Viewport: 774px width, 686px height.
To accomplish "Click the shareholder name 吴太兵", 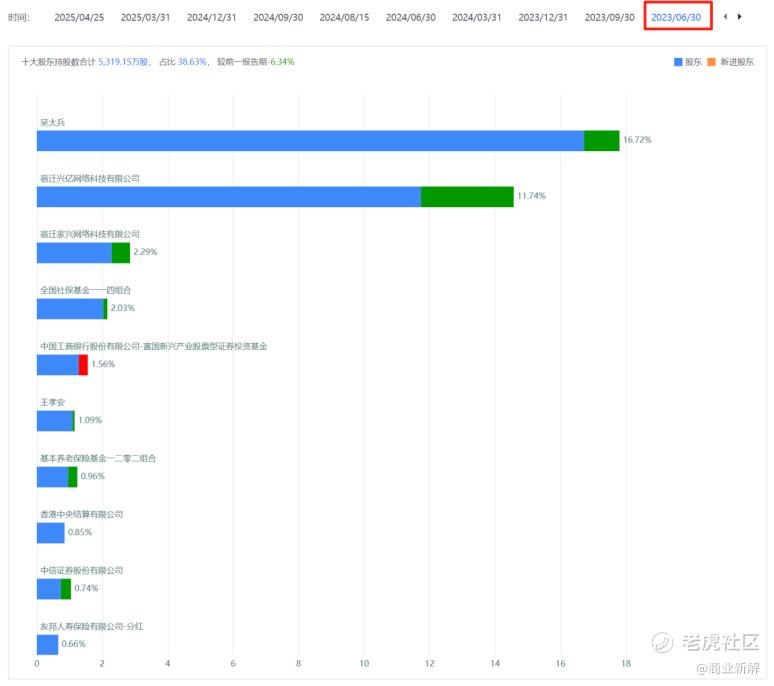I will [x=52, y=122].
